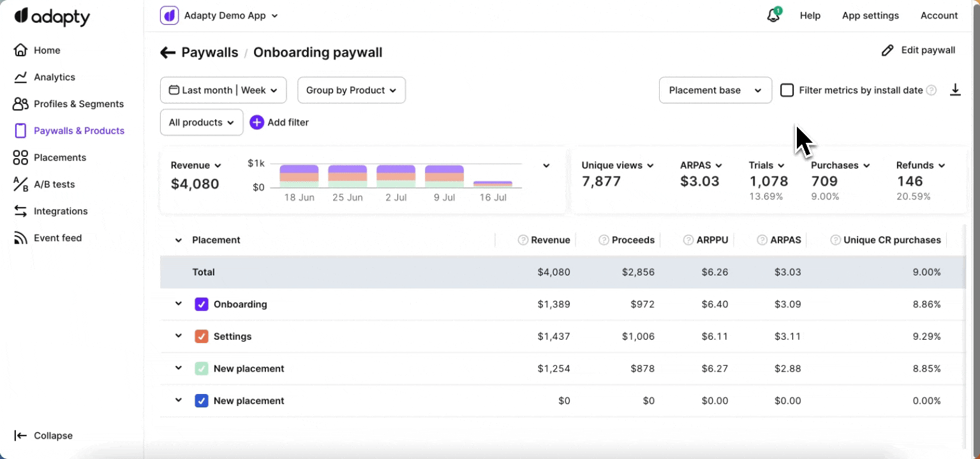Click the Edit paywall pencil icon

[x=887, y=50]
